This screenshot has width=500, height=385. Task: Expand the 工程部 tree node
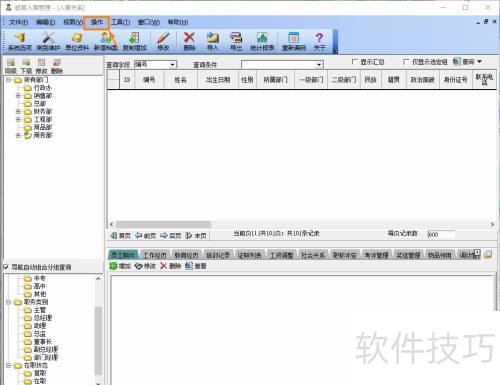19,119
